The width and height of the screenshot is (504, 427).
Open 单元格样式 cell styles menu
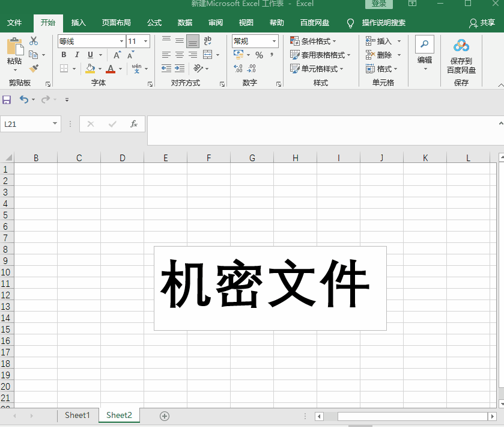[317, 69]
